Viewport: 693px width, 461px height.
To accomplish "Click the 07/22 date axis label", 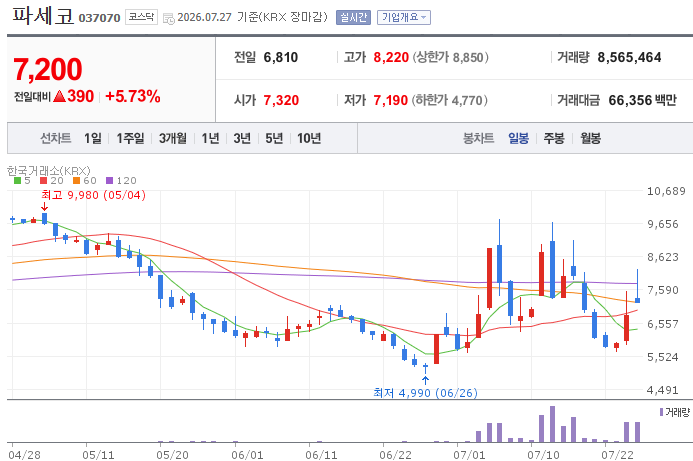I will point(617,455).
